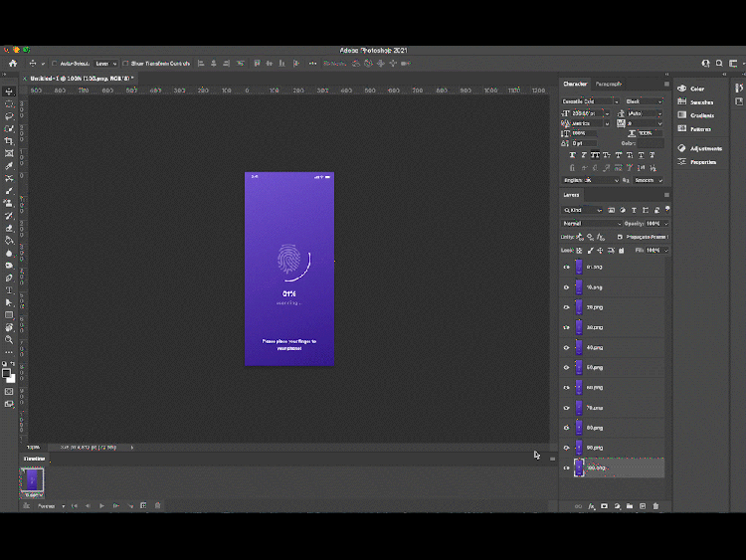Open the Gradients panel
This screenshot has width=746, height=560.
click(696, 115)
